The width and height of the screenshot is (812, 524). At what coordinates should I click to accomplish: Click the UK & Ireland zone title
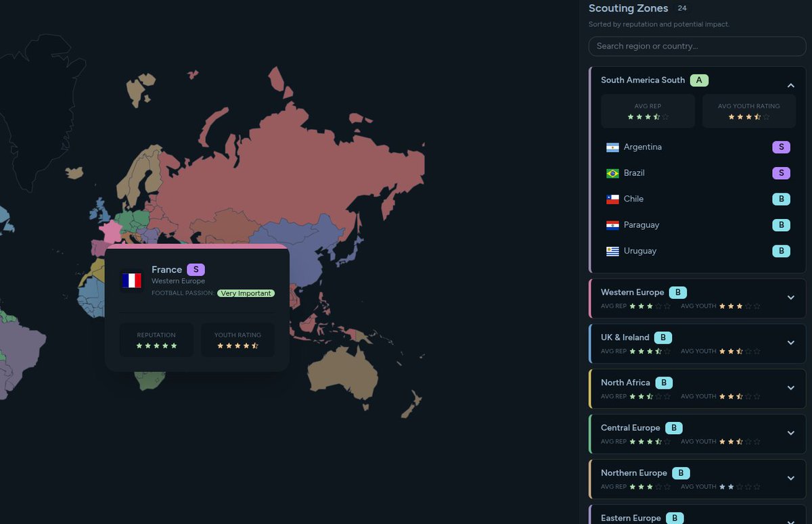coord(625,337)
